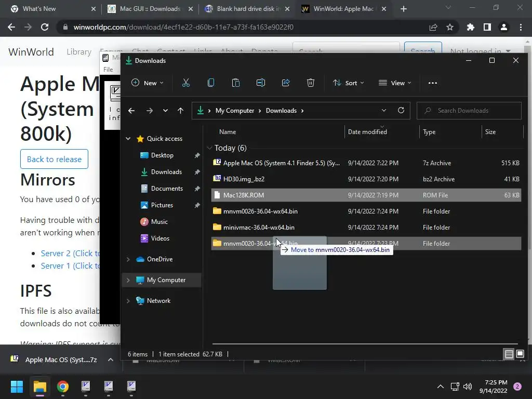Image resolution: width=532 pixels, height=399 pixels.
Task: Click the Share icon in Explorer toolbar
Action: point(286,83)
